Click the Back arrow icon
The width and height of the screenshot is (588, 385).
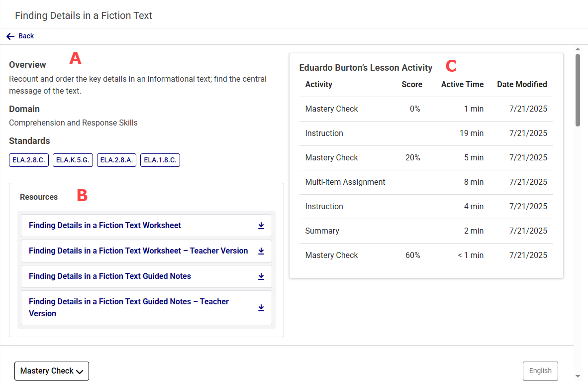(10, 36)
